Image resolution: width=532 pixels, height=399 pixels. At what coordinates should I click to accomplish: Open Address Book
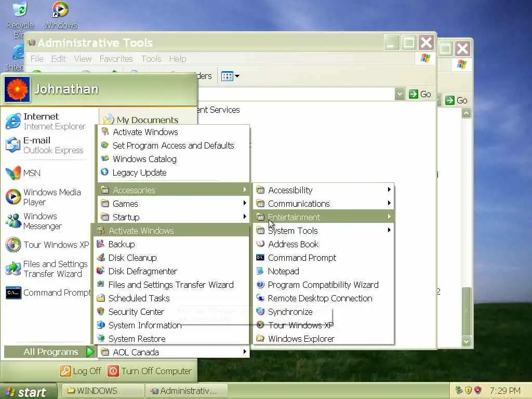(x=324, y=244)
